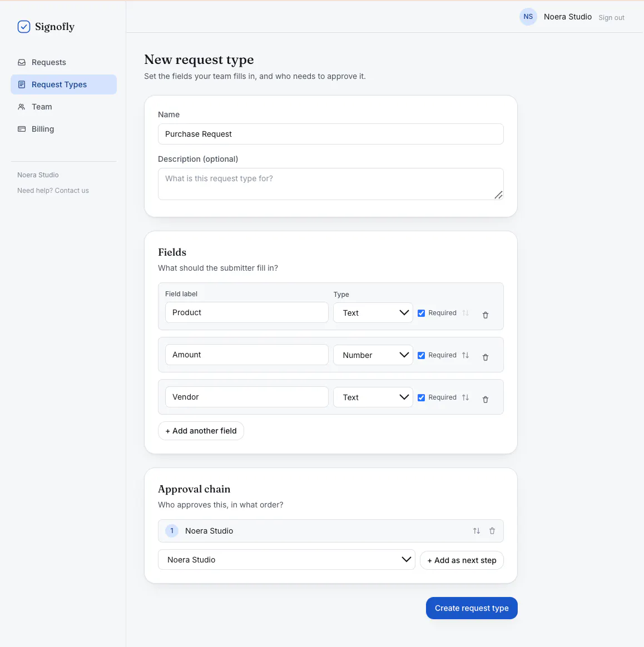Reorder approval step 1 Noera Studio
This screenshot has height=647, width=644.
pyautogui.click(x=477, y=531)
